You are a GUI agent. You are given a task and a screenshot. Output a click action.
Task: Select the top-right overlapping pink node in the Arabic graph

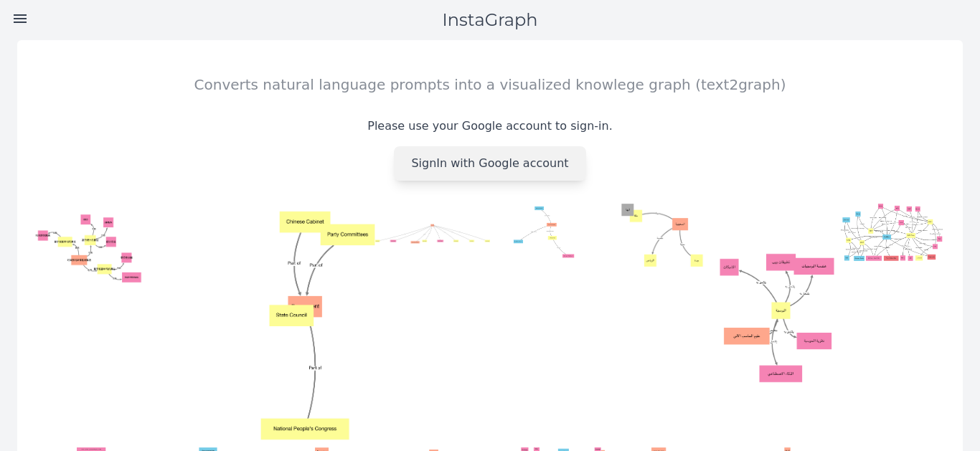click(814, 266)
